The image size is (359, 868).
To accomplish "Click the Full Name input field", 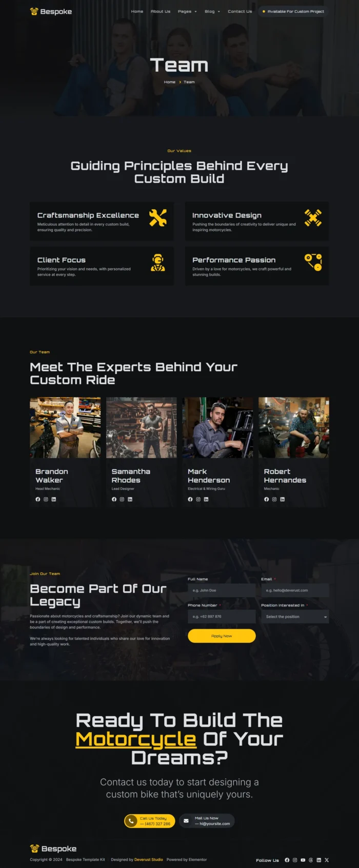I will click(222, 590).
